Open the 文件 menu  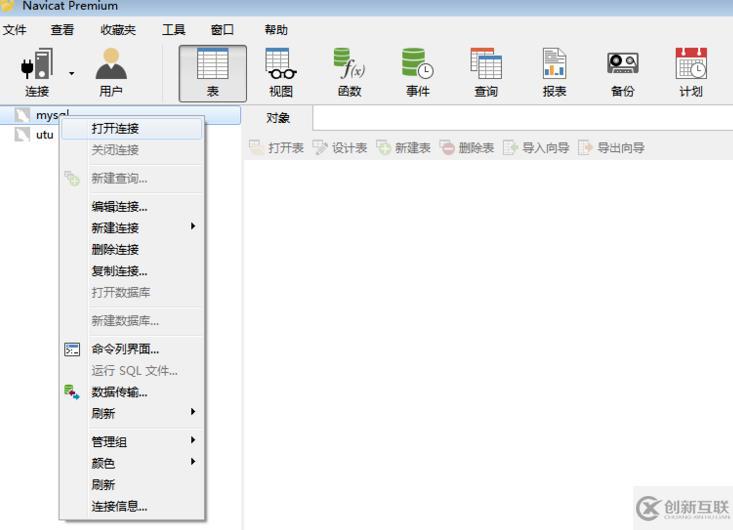(x=14, y=30)
